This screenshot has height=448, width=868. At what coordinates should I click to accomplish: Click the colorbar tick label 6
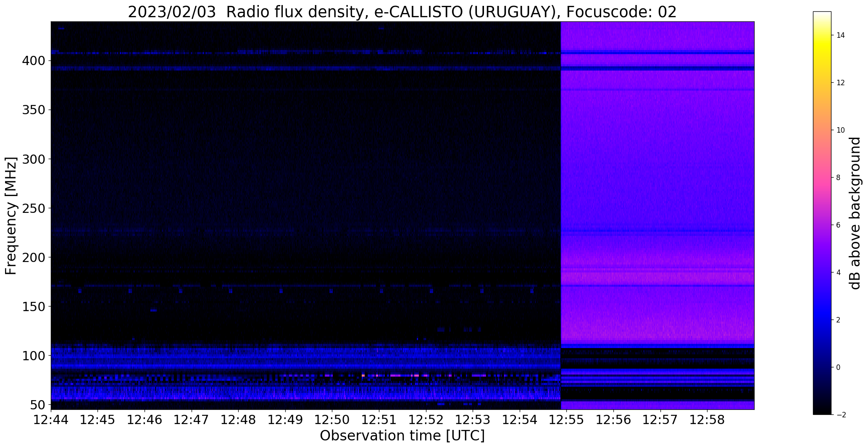[x=839, y=225]
